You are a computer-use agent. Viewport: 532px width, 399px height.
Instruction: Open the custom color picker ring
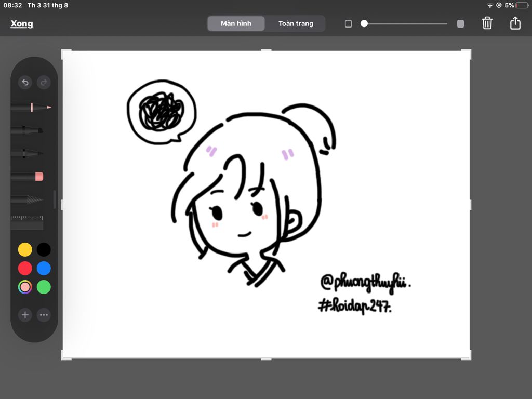point(25,287)
